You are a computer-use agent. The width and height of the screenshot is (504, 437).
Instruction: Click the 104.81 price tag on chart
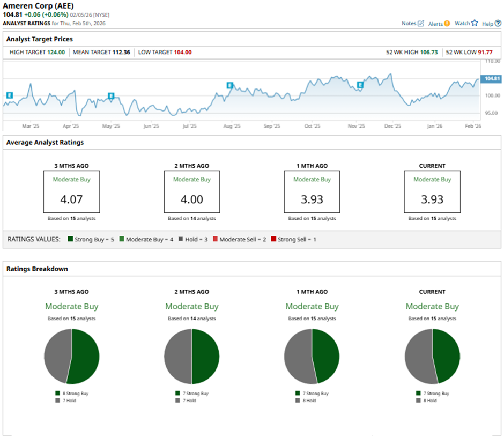[x=492, y=79]
